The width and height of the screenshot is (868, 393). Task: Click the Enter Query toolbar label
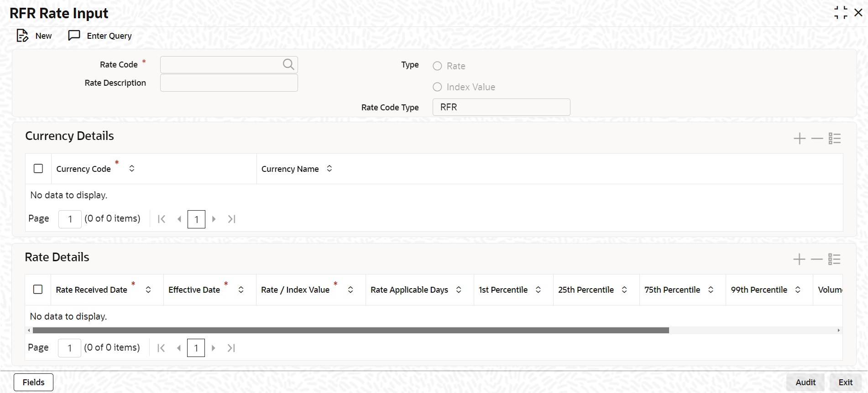(x=110, y=36)
